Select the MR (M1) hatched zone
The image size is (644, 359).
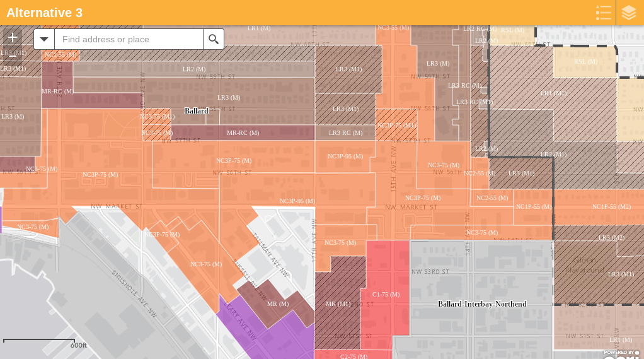[338, 303]
